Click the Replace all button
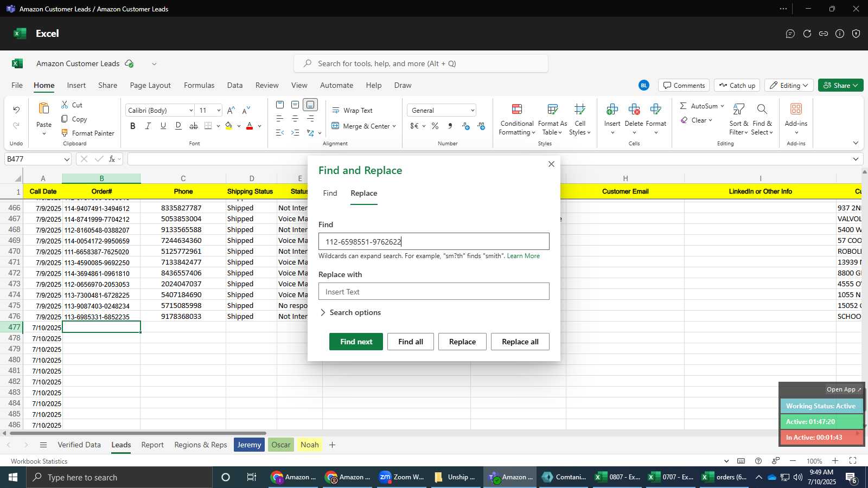This screenshot has height=488, width=868. pyautogui.click(x=520, y=342)
